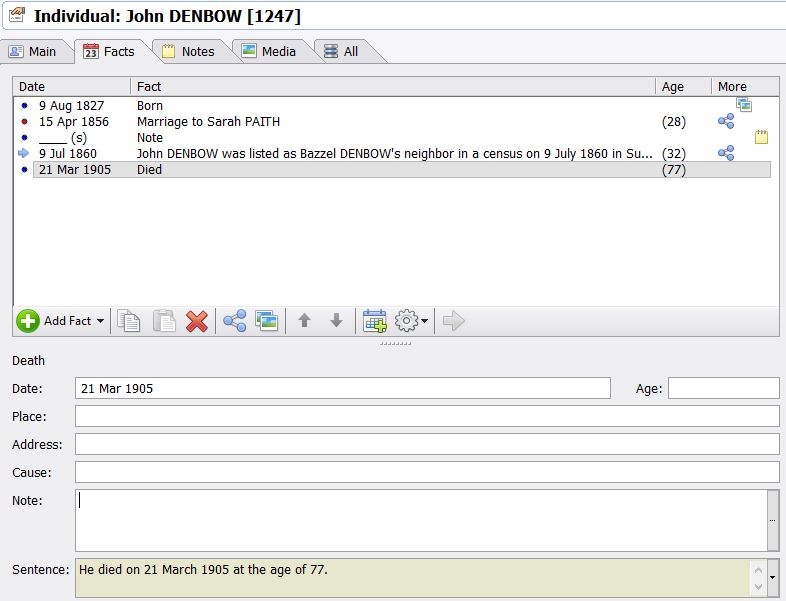Move the fact up with the up arrow
786x601 pixels.
305,321
